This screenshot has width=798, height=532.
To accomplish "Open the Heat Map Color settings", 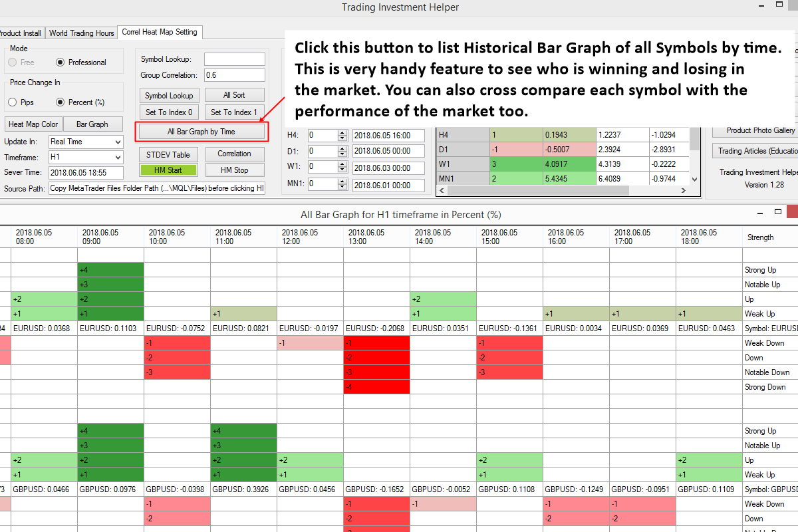I will (33, 124).
